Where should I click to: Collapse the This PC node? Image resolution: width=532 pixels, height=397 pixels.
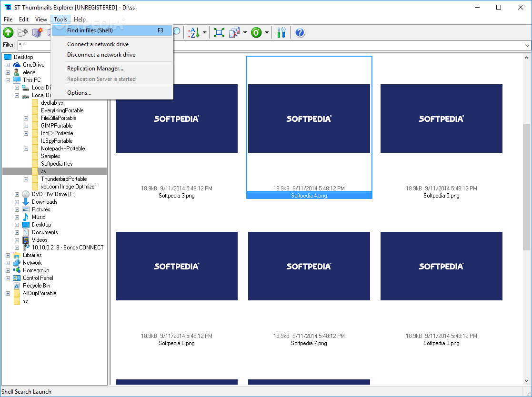(x=8, y=80)
